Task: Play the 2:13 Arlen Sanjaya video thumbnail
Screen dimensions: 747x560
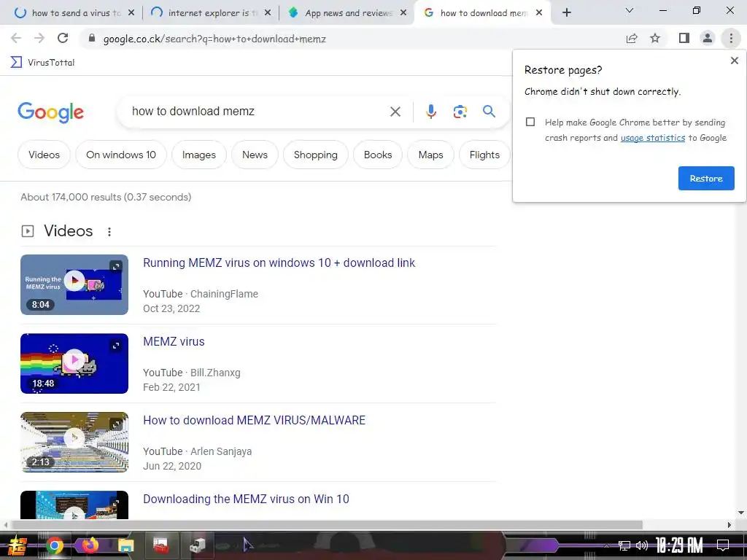Action: click(74, 442)
